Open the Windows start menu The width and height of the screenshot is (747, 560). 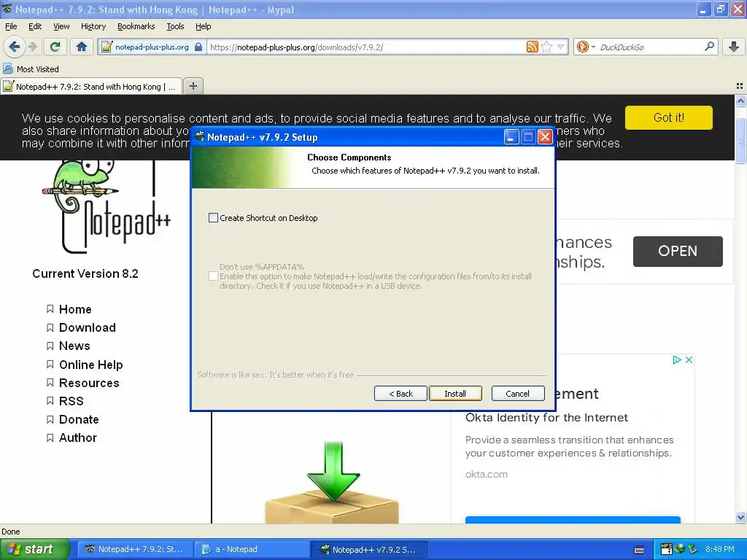click(x=34, y=549)
